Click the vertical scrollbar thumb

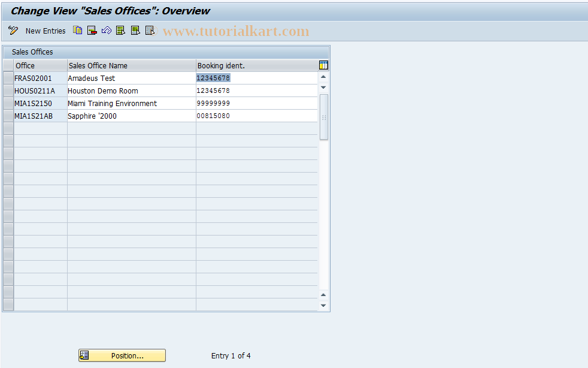pyautogui.click(x=323, y=117)
